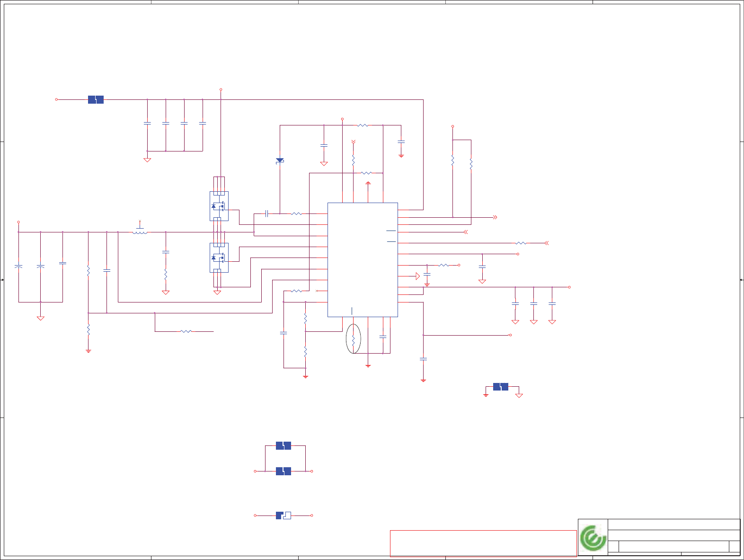This screenshot has height=560, width=744.
Task: Select the half-filled open jumper symbol
Action: 283,516
